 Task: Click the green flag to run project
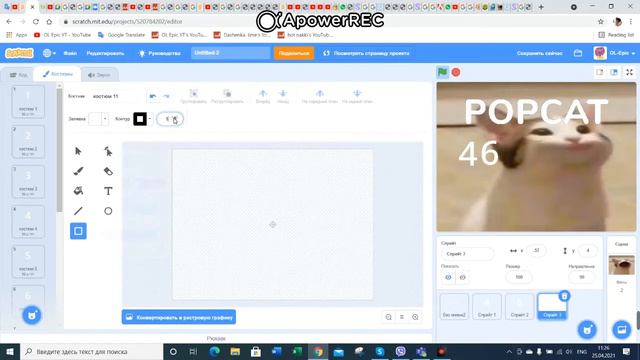coord(442,72)
